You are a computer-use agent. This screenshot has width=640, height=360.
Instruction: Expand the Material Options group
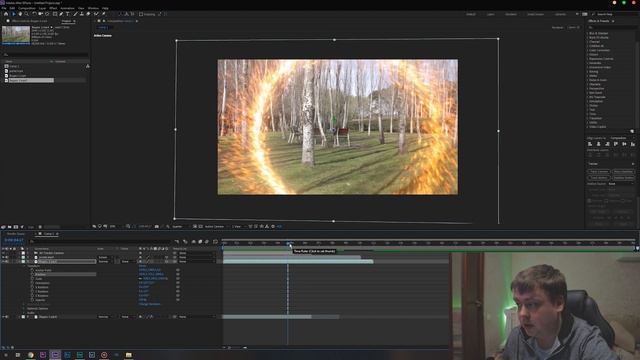point(24,309)
